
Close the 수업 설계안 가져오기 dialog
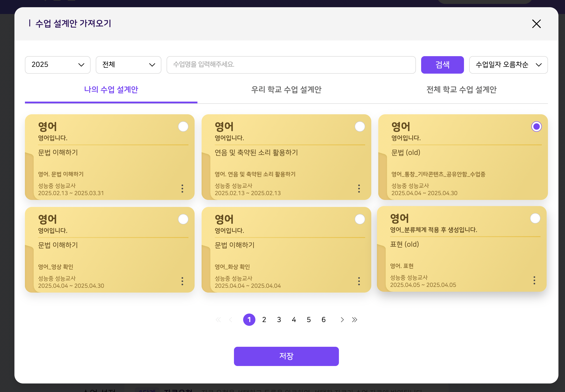tap(536, 24)
